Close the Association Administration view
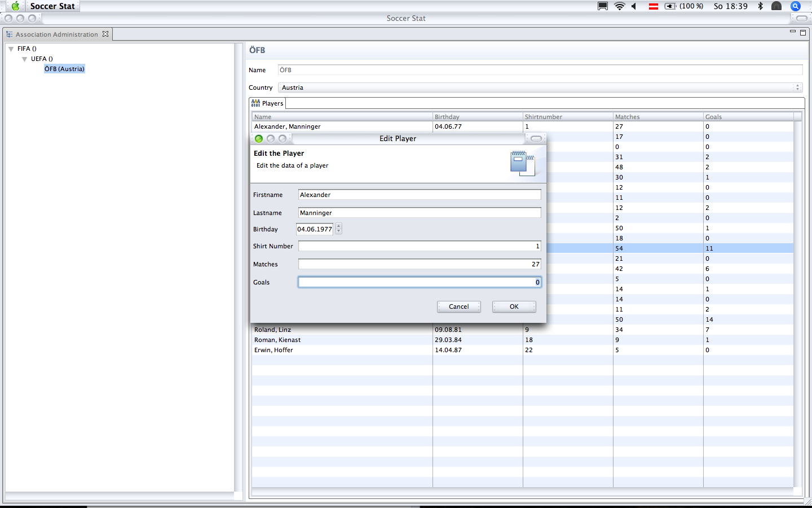Screen dimensions: 812x508 point(105,34)
